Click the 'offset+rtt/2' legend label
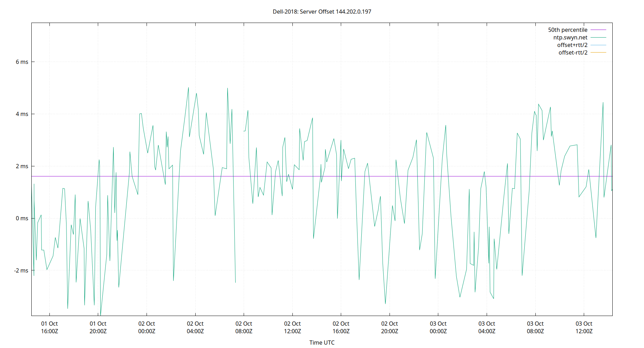The width and height of the screenshot is (644, 348). click(x=572, y=45)
